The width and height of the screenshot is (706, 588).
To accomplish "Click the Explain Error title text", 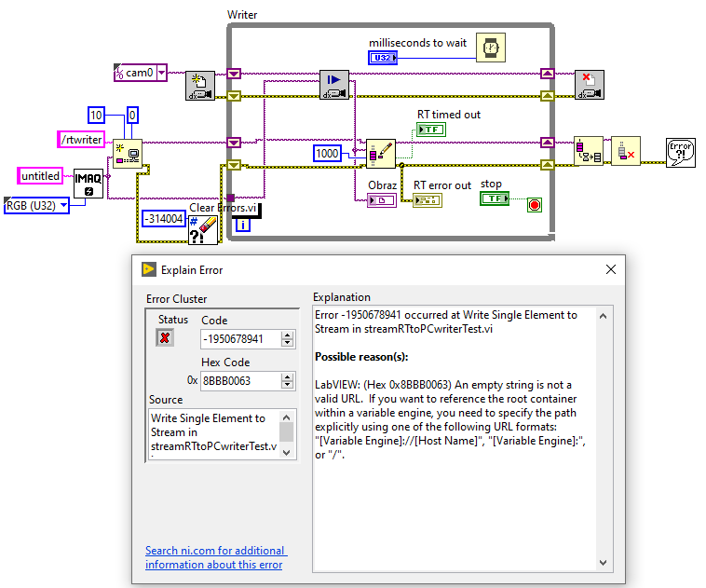I will (192, 270).
